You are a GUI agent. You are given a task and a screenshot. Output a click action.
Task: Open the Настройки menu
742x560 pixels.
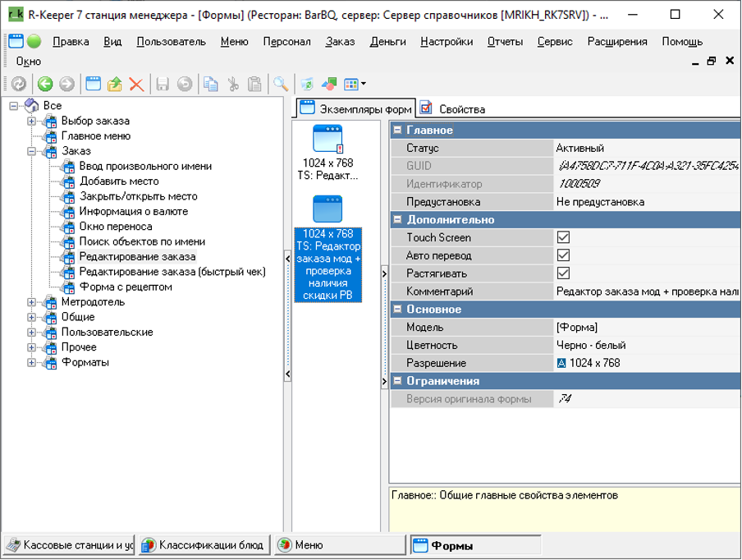click(x=447, y=42)
